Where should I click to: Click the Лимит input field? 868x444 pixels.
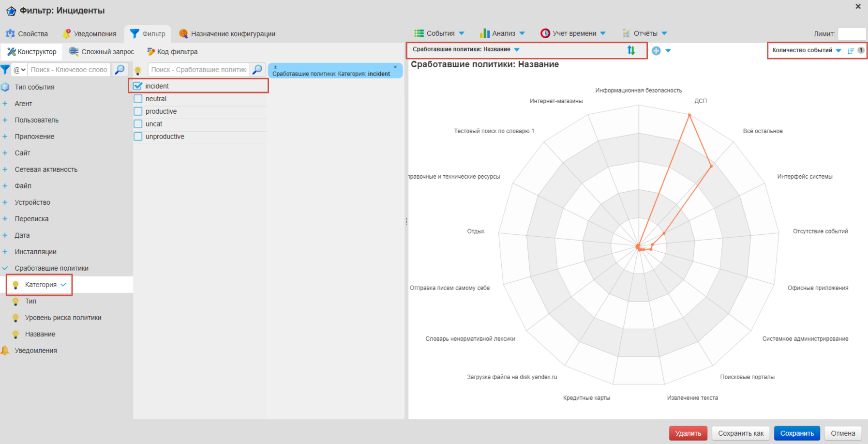[851, 34]
